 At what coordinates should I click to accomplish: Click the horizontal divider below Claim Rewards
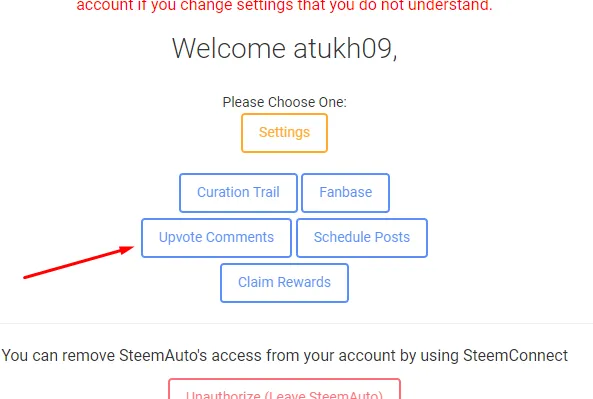click(296, 323)
